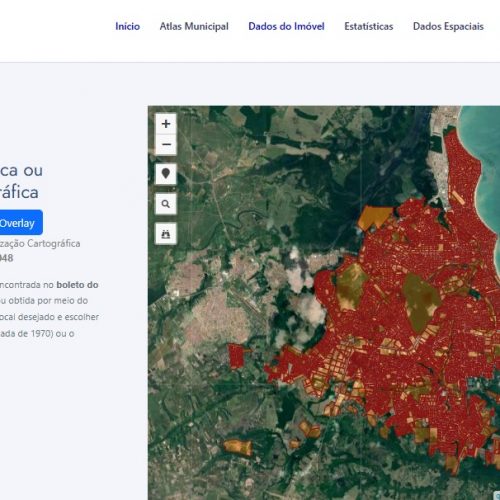Open the Atlas Municipal menu item
Screen dimensions: 500x500
pyautogui.click(x=194, y=26)
